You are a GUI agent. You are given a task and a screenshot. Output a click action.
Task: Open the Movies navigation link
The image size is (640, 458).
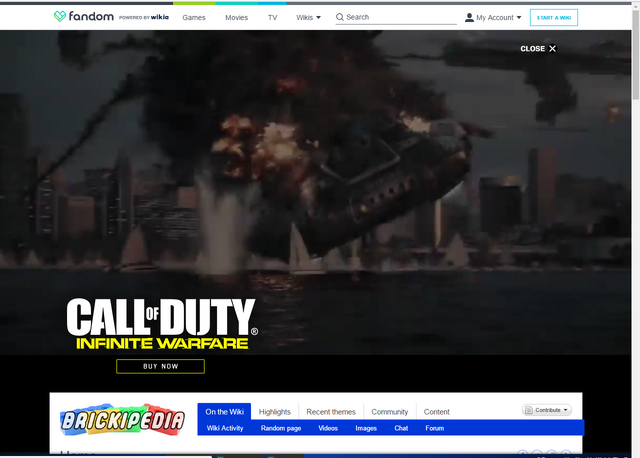click(237, 18)
